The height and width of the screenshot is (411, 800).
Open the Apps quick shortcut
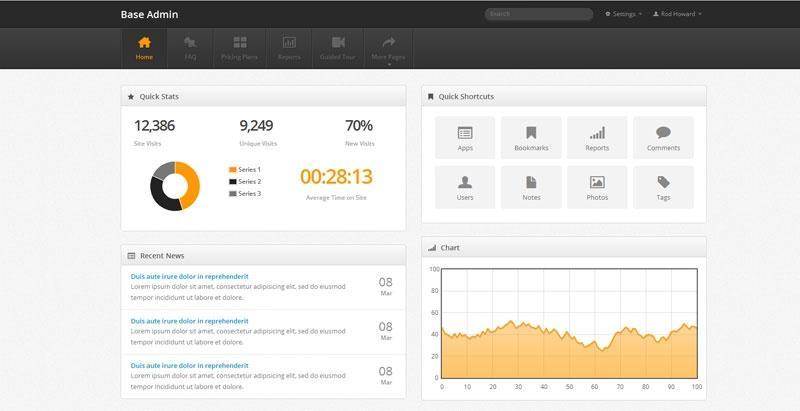coord(465,138)
